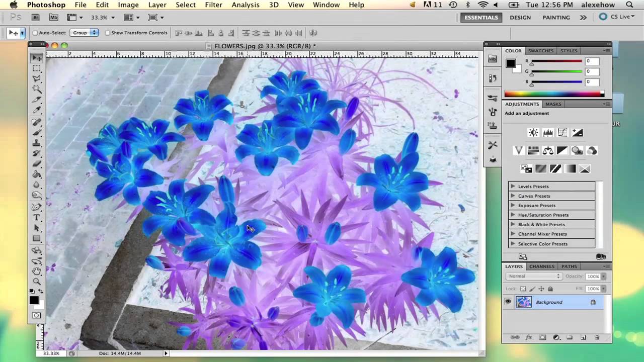Image resolution: width=644 pixels, height=362 pixels.
Task: Add a Brightness/Contrast adjustment
Action: 533,133
